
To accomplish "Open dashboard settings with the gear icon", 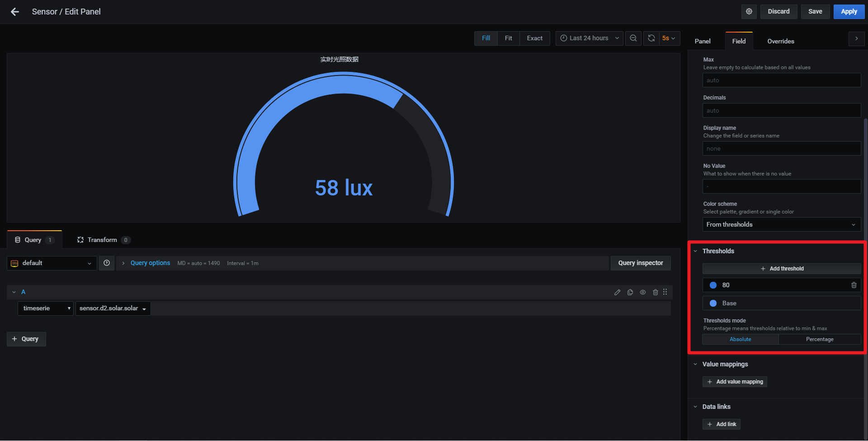I will pyautogui.click(x=749, y=11).
